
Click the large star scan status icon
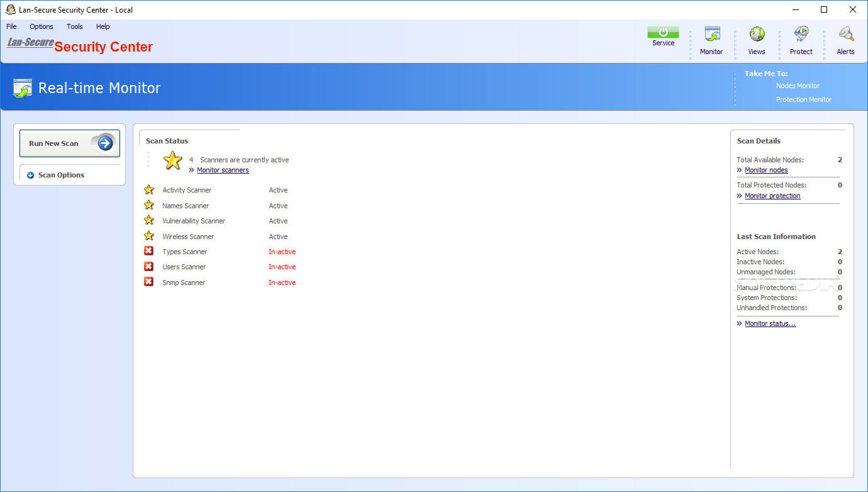click(x=173, y=160)
